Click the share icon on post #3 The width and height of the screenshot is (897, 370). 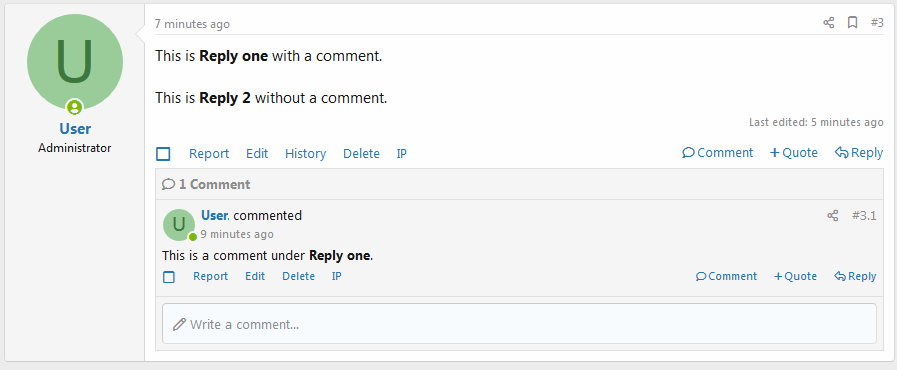tap(828, 23)
